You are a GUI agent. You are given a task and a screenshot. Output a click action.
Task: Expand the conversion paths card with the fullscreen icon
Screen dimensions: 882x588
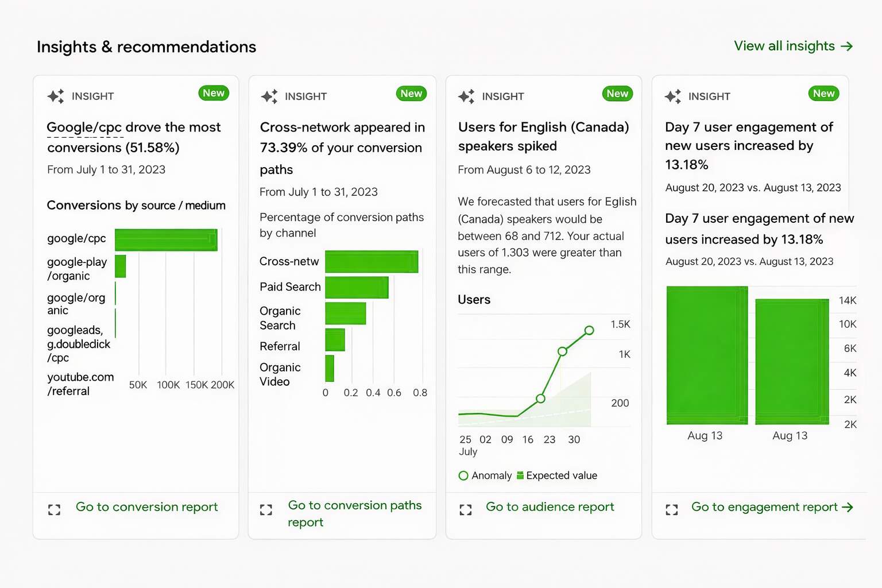tap(266, 509)
